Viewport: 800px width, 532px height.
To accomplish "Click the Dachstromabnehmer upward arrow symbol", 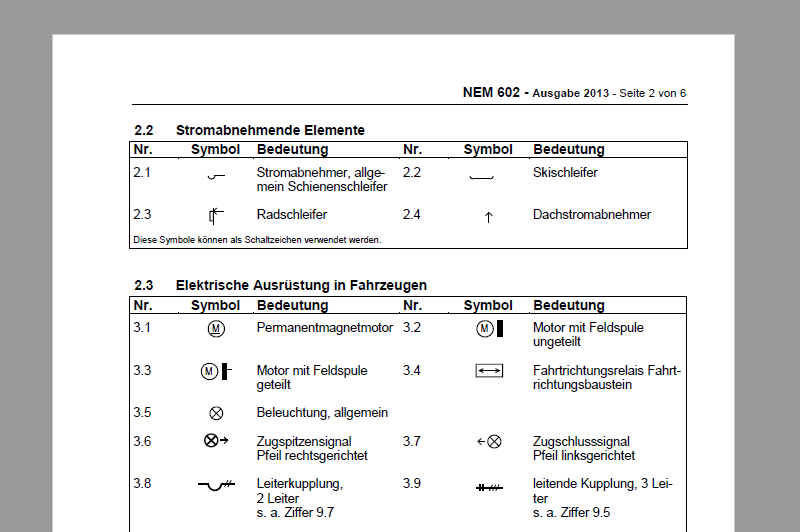I will 488,216.
